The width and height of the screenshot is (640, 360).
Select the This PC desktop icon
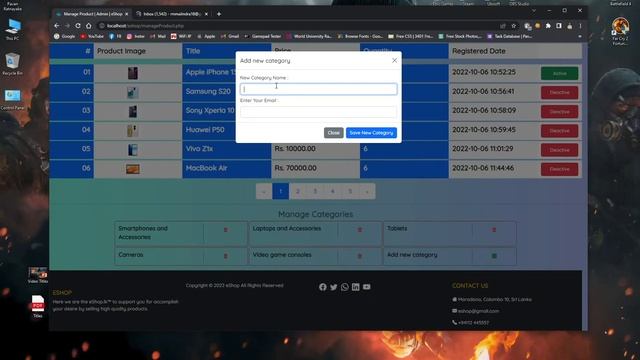[12, 29]
